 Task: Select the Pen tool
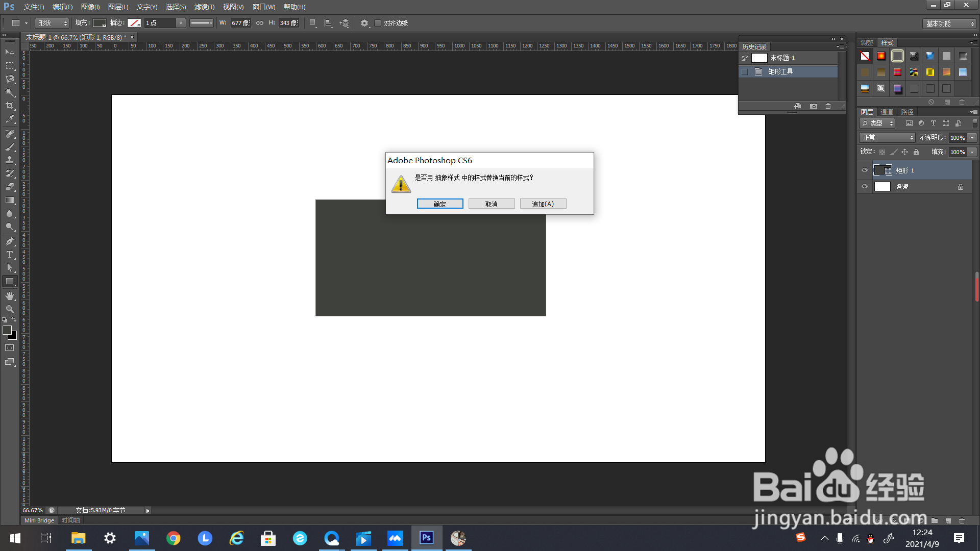[x=10, y=241]
